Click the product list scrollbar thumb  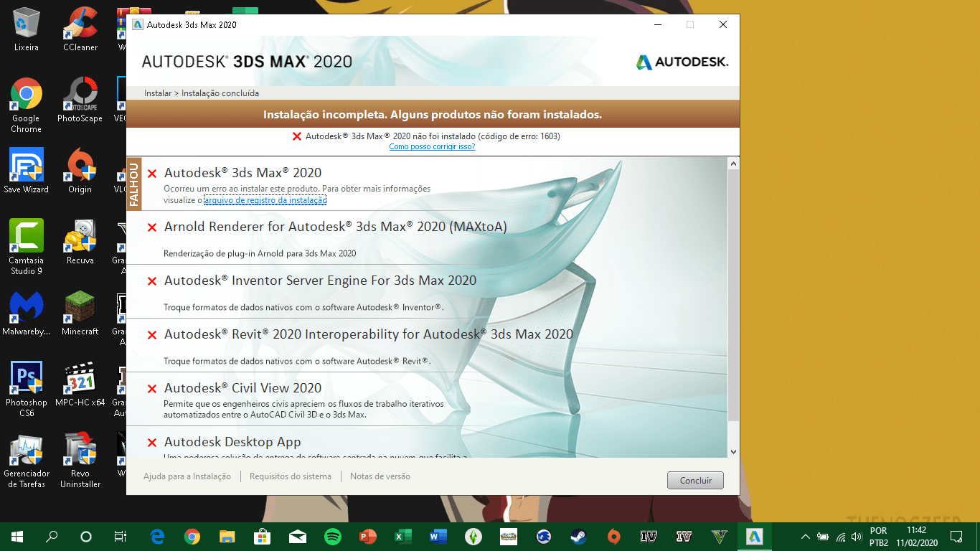pos(733,296)
